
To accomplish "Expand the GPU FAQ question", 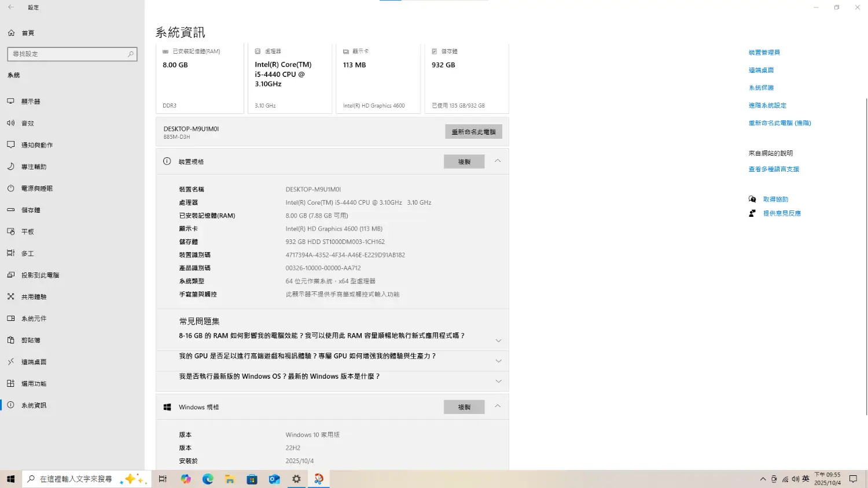I will tap(498, 361).
